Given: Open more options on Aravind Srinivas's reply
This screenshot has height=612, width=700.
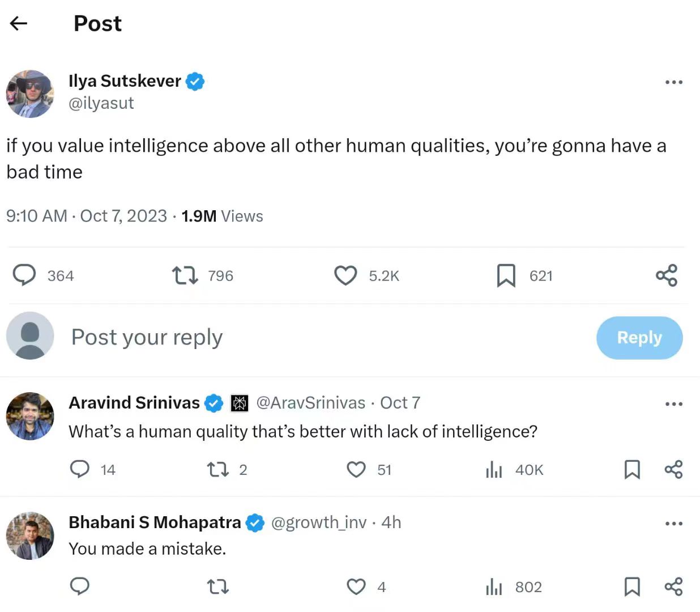Looking at the screenshot, I should 673,404.
